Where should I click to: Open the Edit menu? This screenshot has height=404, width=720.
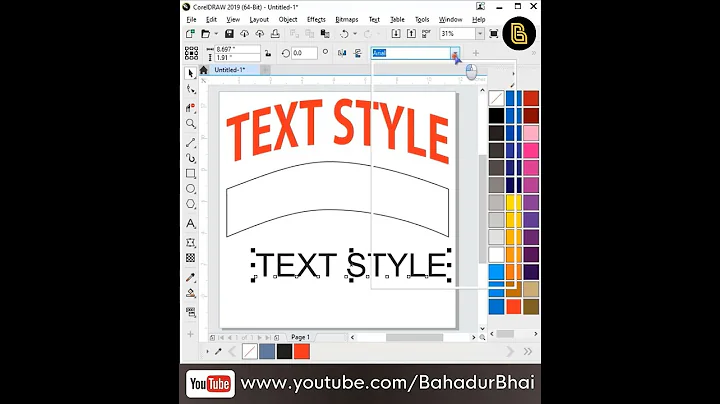click(211, 19)
